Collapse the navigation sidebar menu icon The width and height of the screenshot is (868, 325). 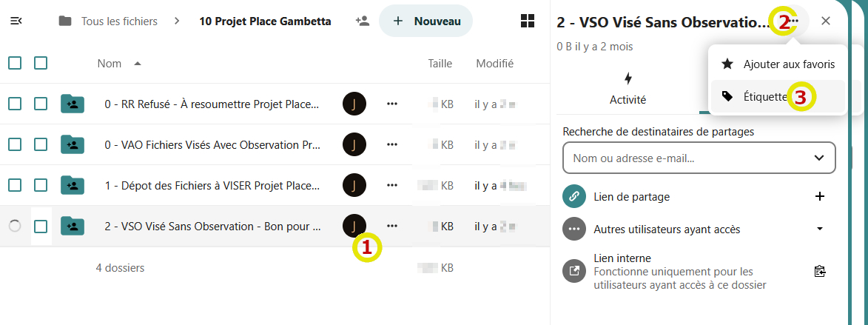click(x=16, y=21)
